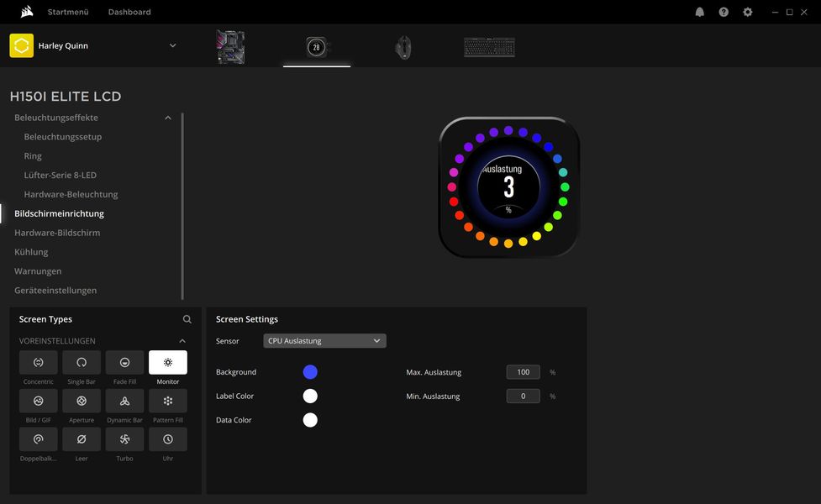Select the Monitor screen type
821x504 pixels.
167,362
